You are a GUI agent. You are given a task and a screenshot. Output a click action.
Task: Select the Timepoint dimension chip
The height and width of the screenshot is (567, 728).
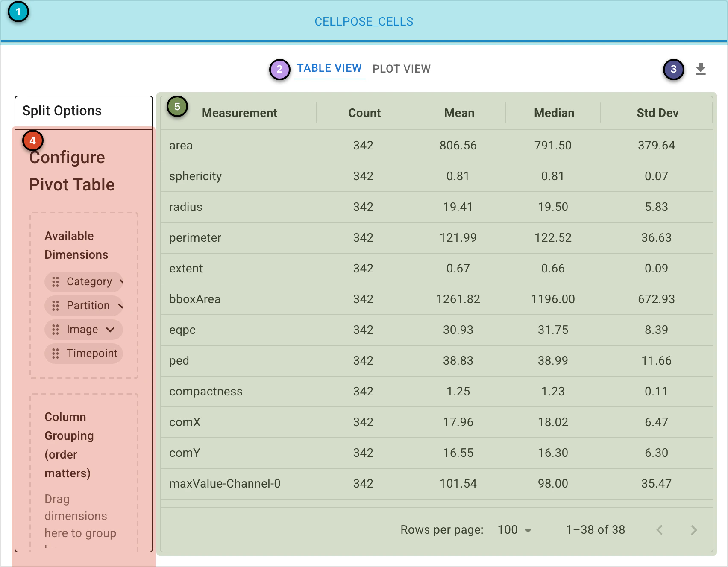(x=84, y=354)
